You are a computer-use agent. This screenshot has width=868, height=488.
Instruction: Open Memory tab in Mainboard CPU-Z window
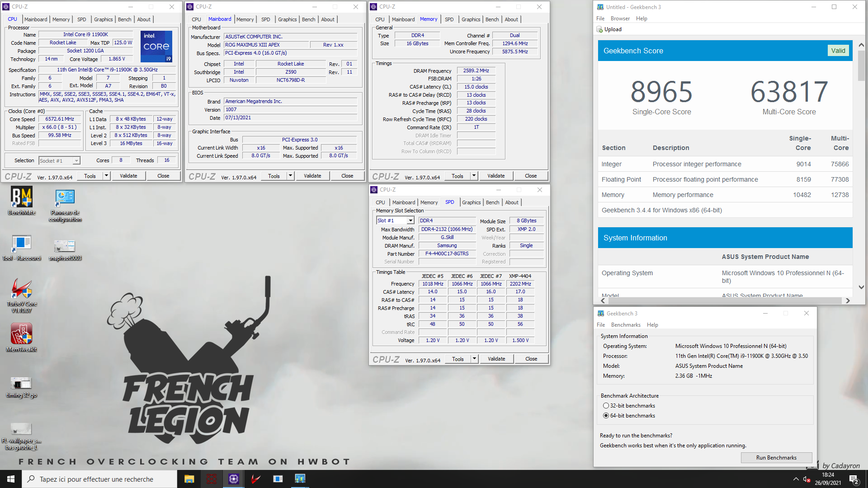pos(245,19)
